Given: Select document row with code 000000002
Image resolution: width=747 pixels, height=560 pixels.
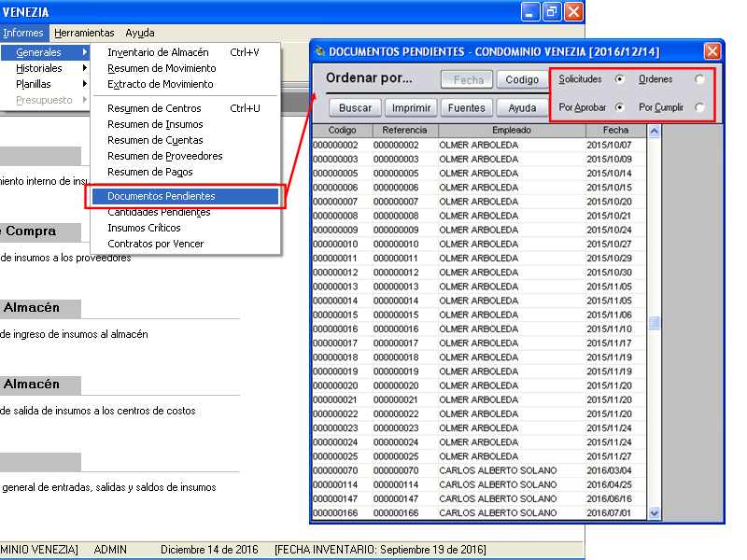Looking at the screenshot, I should click(479, 145).
